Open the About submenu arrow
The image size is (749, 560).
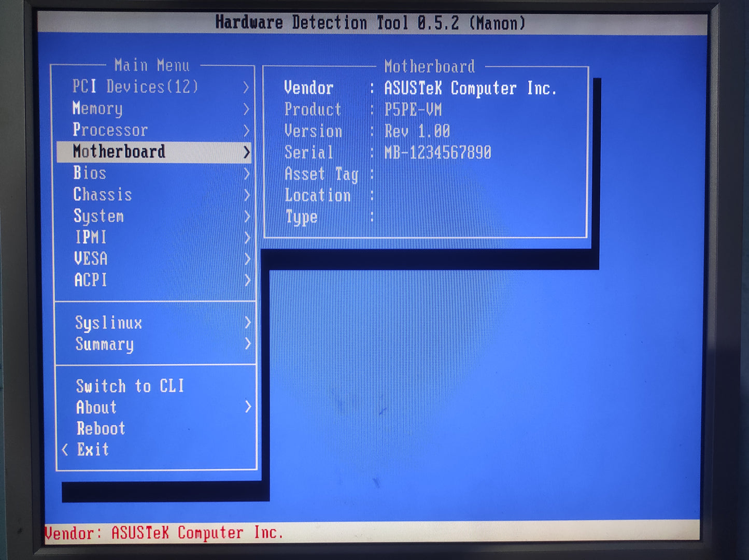coord(248,407)
